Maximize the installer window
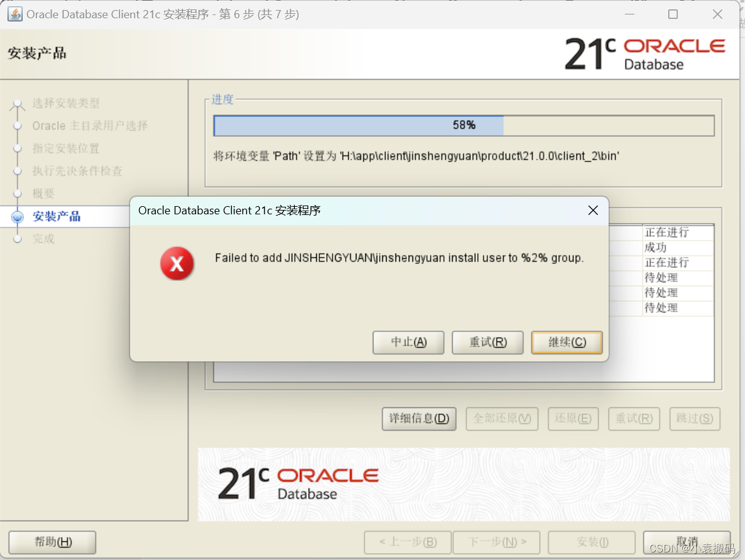 (673, 14)
